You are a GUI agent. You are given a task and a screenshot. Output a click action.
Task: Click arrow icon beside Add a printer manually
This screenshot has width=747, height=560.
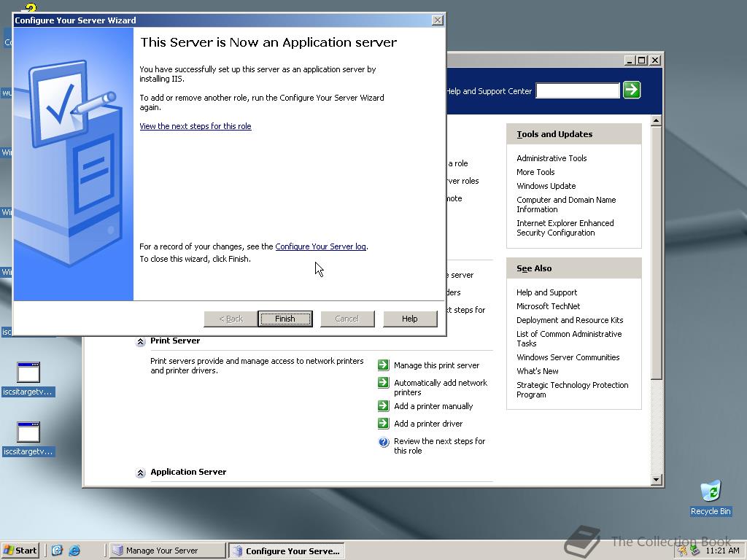point(384,405)
